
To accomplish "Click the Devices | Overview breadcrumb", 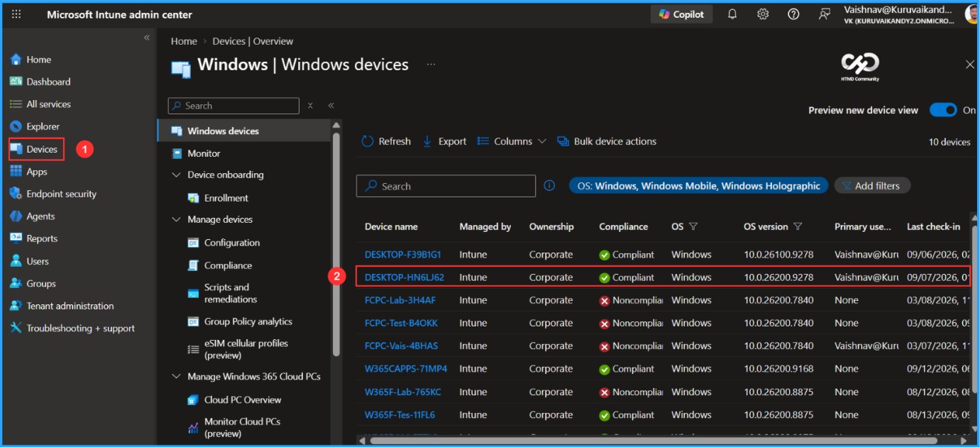I will [x=253, y=41].
